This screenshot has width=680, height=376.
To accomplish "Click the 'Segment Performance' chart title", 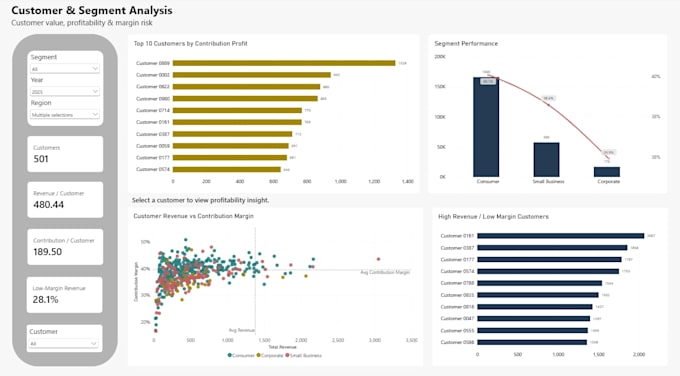I will (466, 43).
